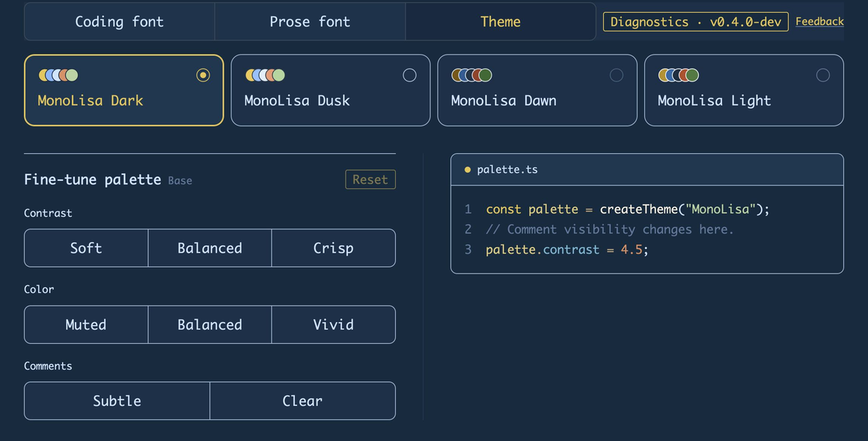Set Color to Balanced
The width and height of the screenshot is (868, 441).
(x=210, y=324)
